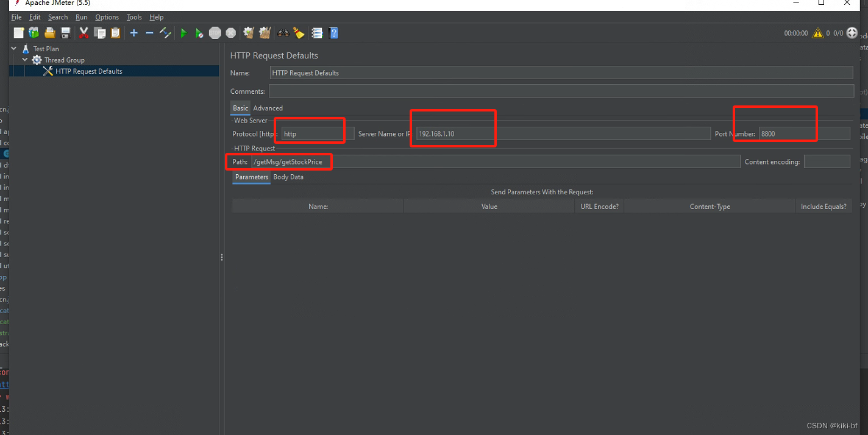
Task: Open Search with binoculars icon
Action: click(283, 33)
